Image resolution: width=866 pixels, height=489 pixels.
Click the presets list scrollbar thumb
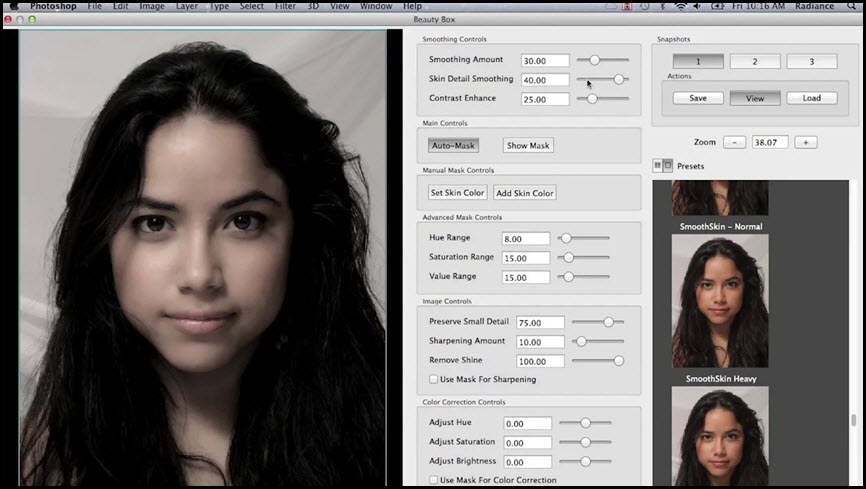click(x=853, y=420)
